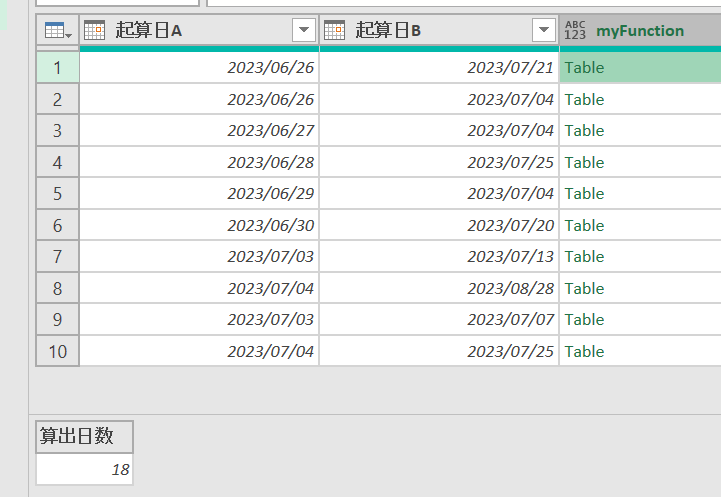The width and height of the screenshot is (721, 497).
Task: Select row number 10 in the grid
Action: tap(57, 351)
